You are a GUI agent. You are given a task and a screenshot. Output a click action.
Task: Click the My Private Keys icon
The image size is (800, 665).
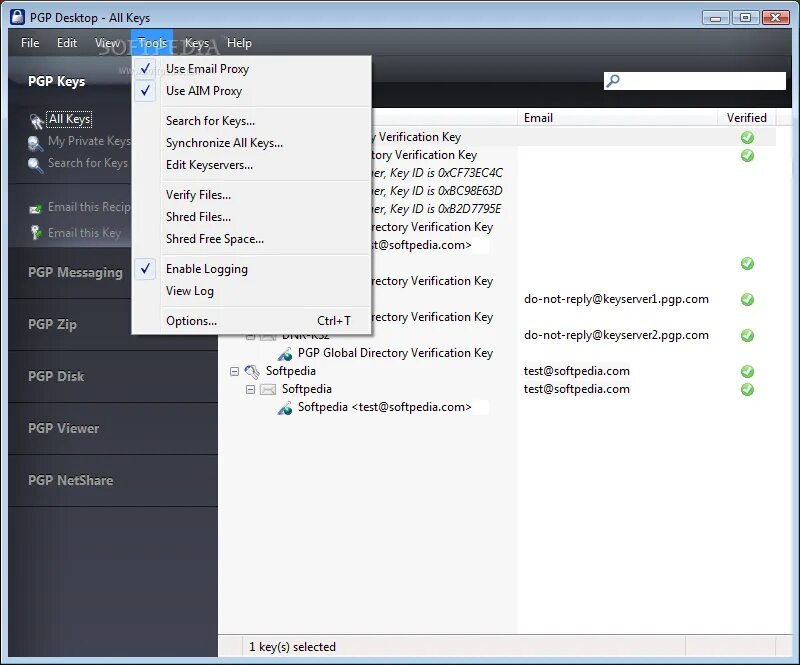pos(35,143)
